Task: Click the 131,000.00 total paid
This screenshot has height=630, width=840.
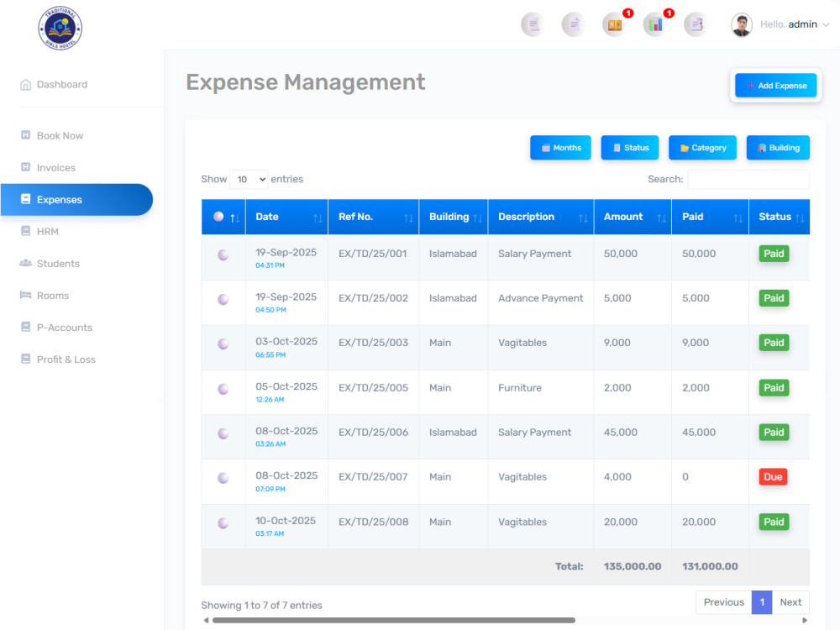Action: click(710, 566)
